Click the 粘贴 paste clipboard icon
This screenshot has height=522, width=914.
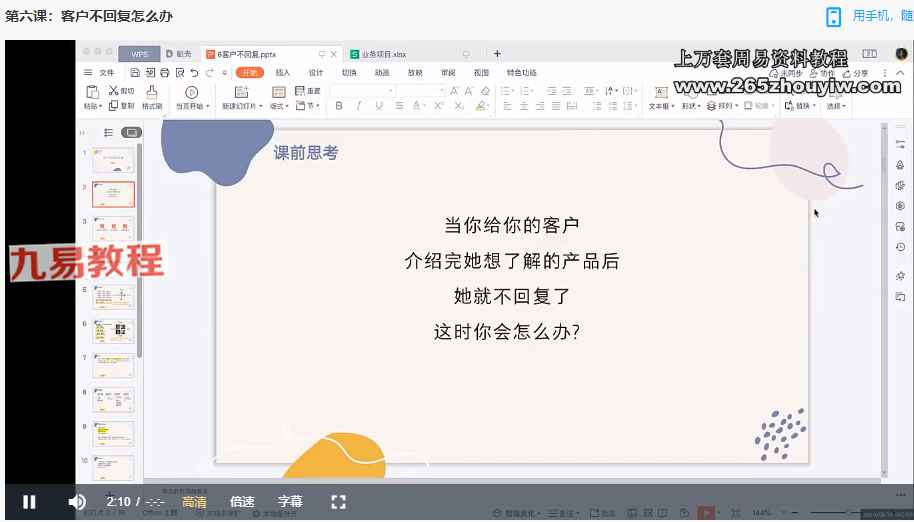[92, 92]
